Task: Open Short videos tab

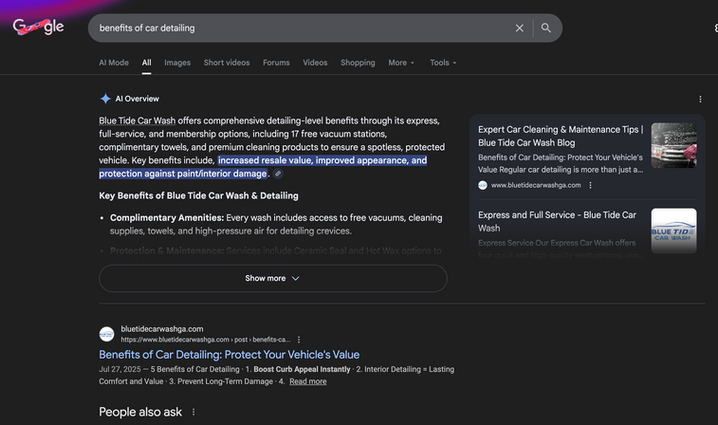Action: point(227,62)
